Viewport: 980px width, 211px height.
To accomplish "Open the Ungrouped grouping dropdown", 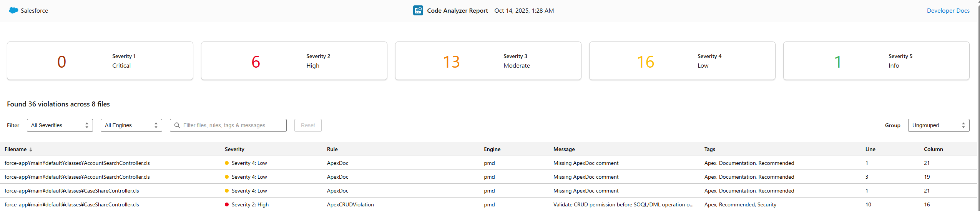I will 938,125.
